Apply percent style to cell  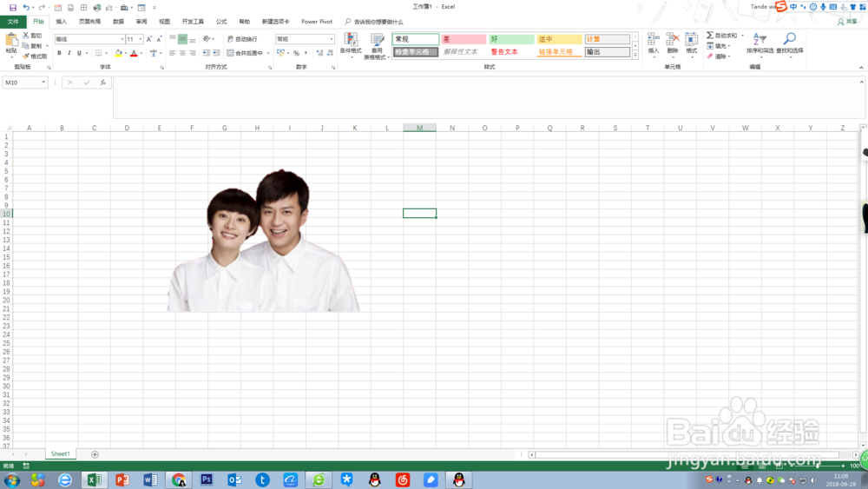coord(296,53)
